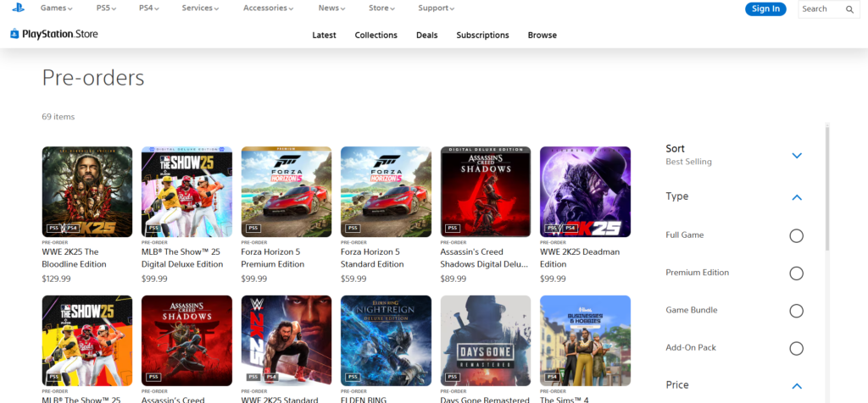The height and width of the screenshot is (403, 868).
Task: Open Elden Ring Nightreign Deluxe cover
Action: (x=386, y=340)
